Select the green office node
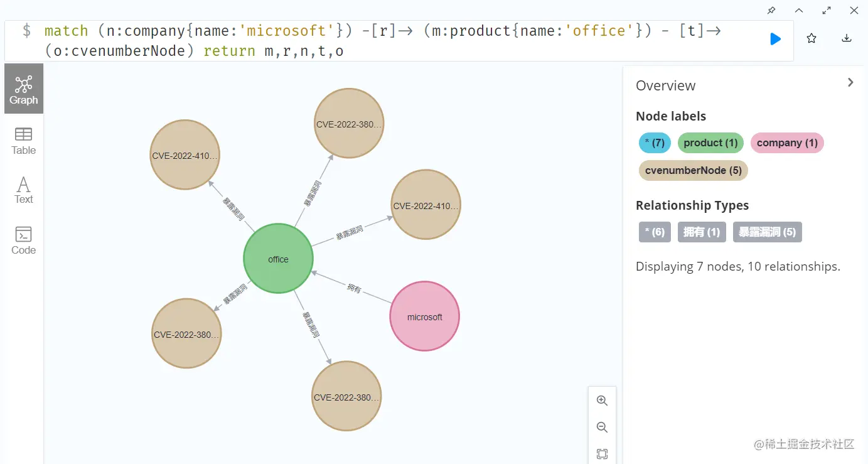Image resolution: width=868 pixels, height=464 pixels. (278, 259)
